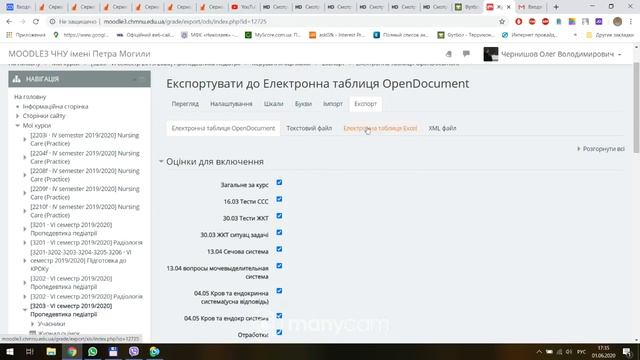Uncheck '04.05 Кров та ендокр система' checkbox
The height and width of the screenshot is (360, 640).
point(279,316)
